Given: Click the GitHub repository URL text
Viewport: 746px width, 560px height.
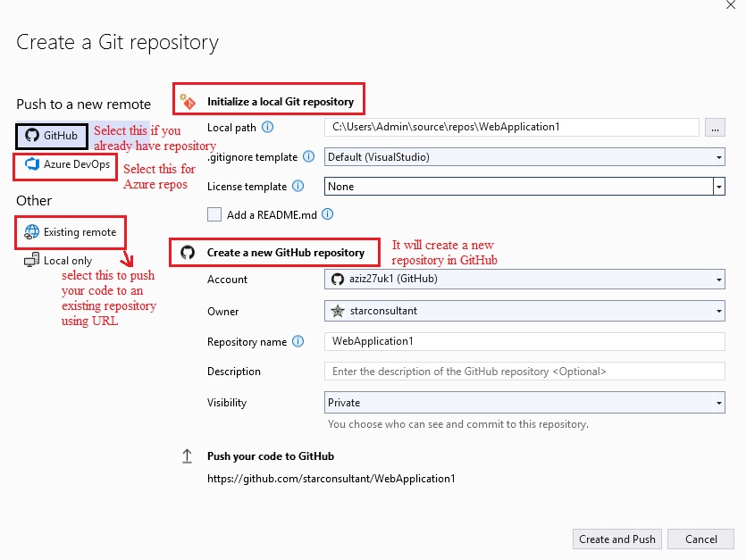Looking at the screenshot, I should point(331,479).
